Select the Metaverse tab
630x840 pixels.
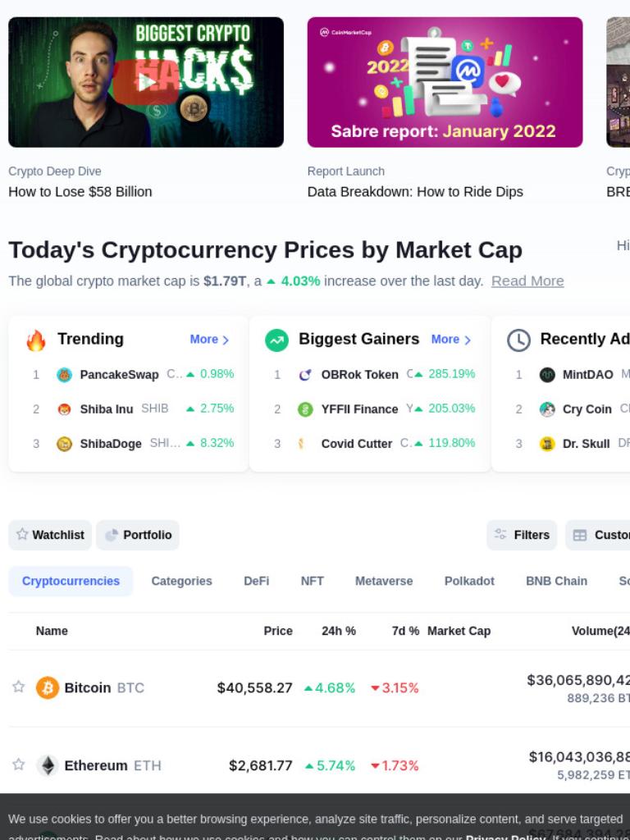(x=384, y=581)
